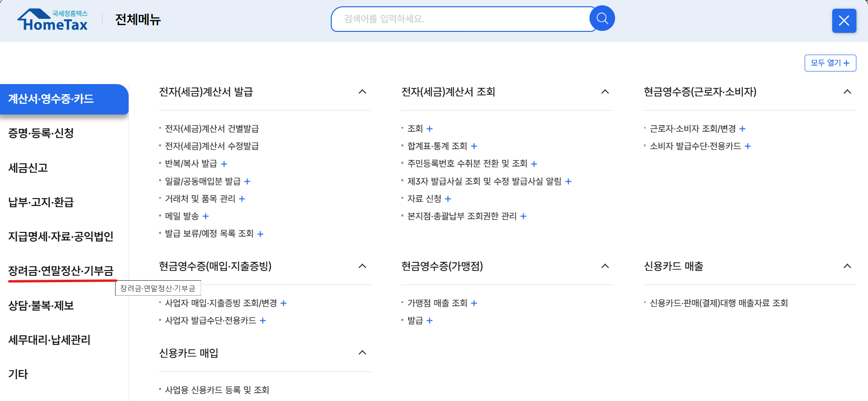Expand plus icon next to 사업자 매입·지출증빙 조회/변경

tap(283, 303)
